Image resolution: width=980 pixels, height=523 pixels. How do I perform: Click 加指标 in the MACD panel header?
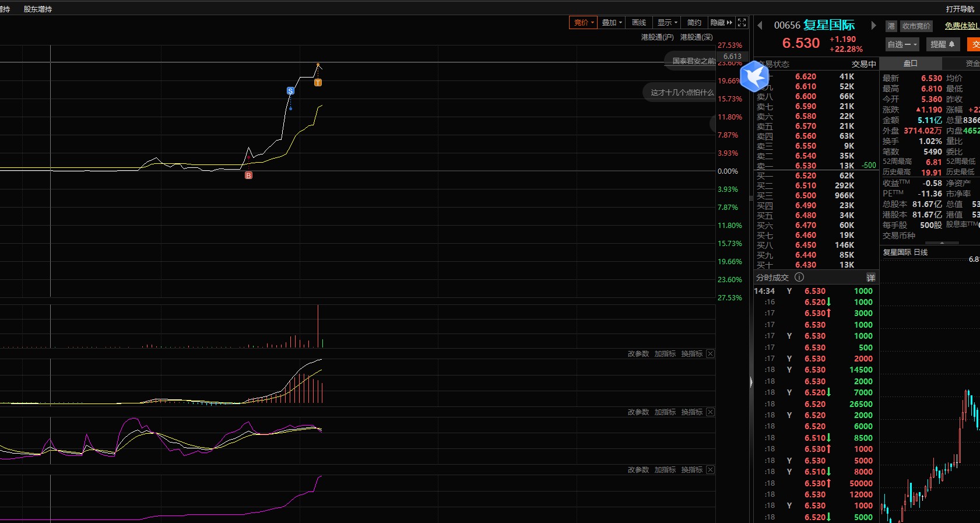[665, 412]
